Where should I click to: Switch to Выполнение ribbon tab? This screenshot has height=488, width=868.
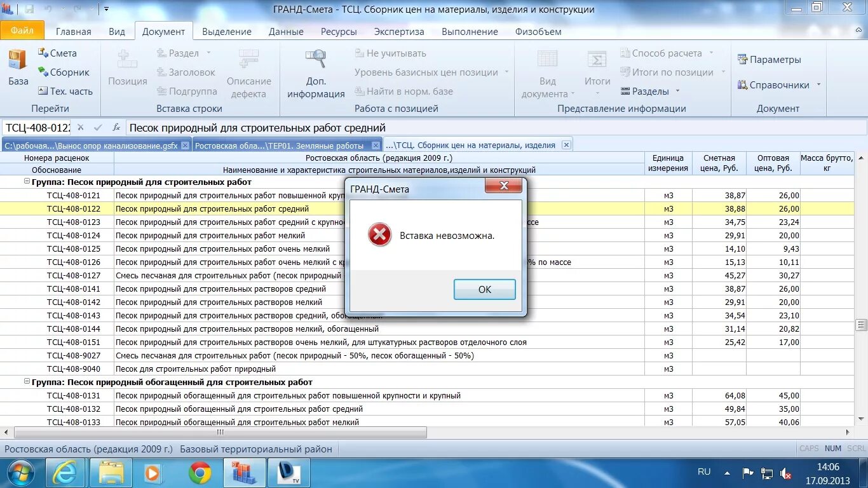[470, 31]
